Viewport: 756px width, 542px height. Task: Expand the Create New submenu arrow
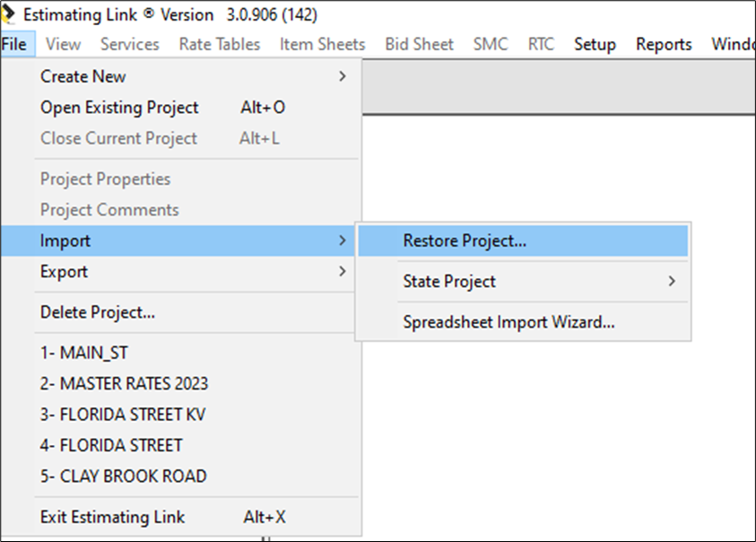(343, 76)
